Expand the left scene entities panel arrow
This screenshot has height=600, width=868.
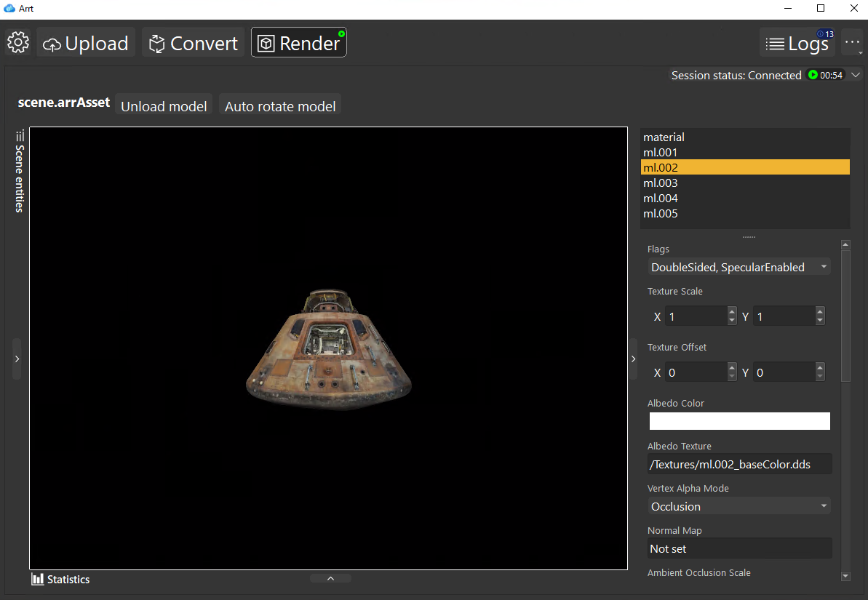17,359
